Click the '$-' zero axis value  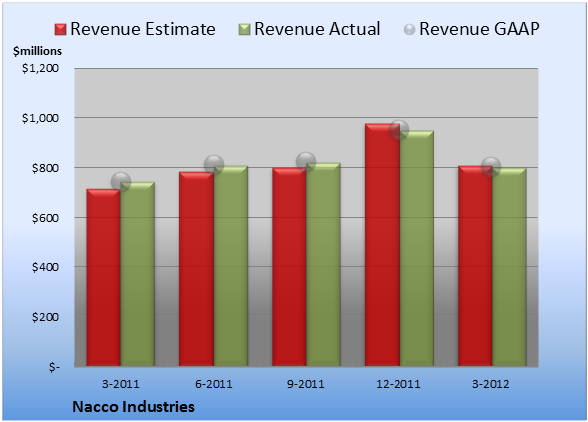[x=54, y=367]
